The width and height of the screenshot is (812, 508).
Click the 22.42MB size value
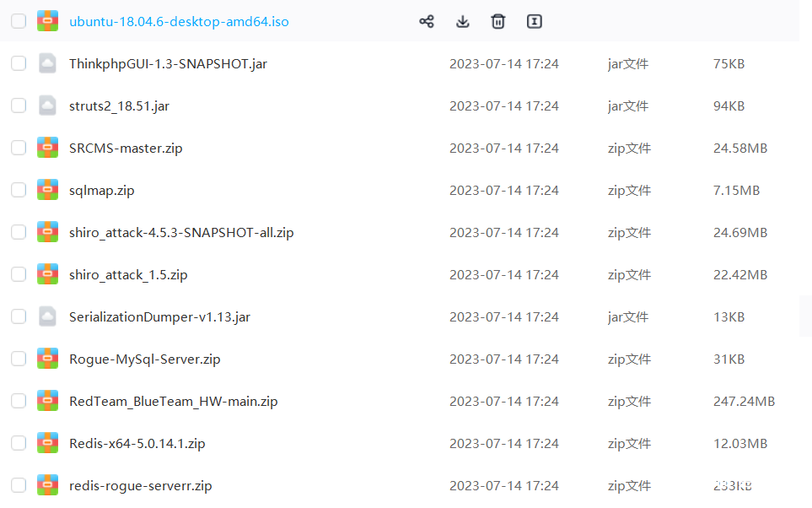point(740,275)
